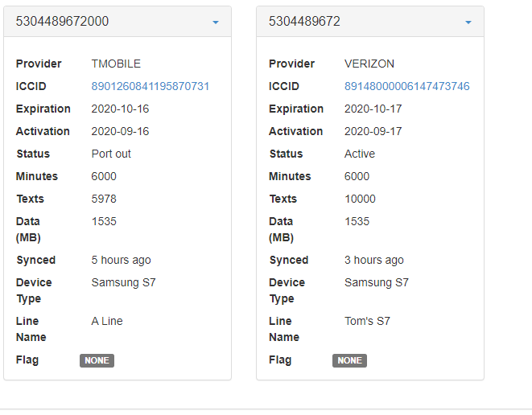Image resolution: width=532 pixels, height=415 pixels.
Task: Select phone number heading 5304489672000
Action: pos(62,21)
